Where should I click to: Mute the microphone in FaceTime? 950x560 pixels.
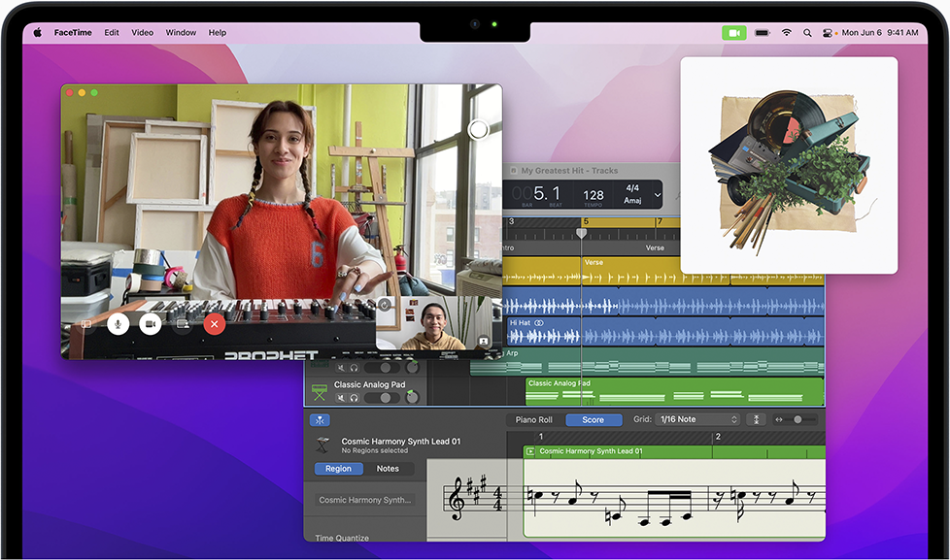coord(119,324)
